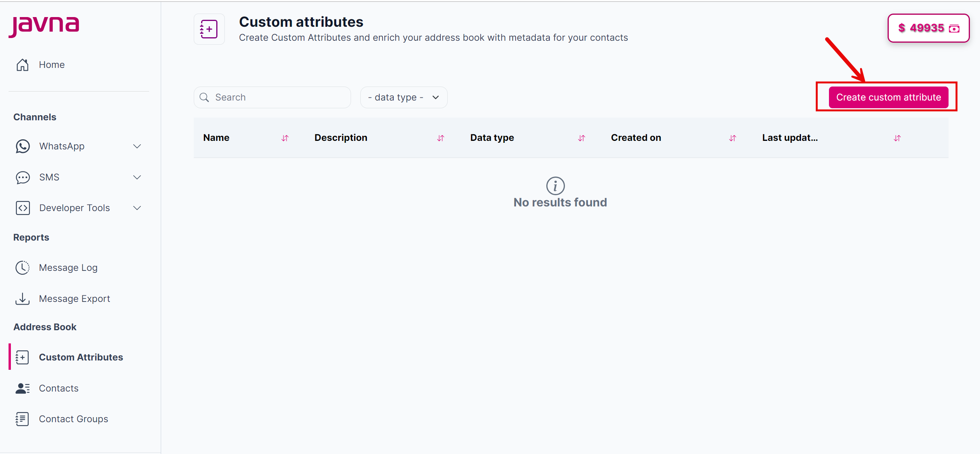Expand the WhatsApp section chevron
Viewport: 980px width, 454px height.
(137, 146)
